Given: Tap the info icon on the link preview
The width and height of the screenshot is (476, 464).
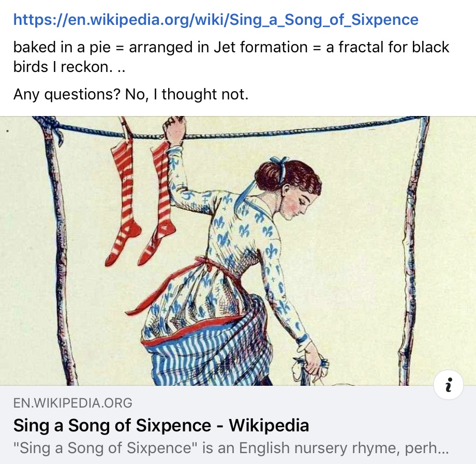Looking at the screenshot, I should point(449,385).
